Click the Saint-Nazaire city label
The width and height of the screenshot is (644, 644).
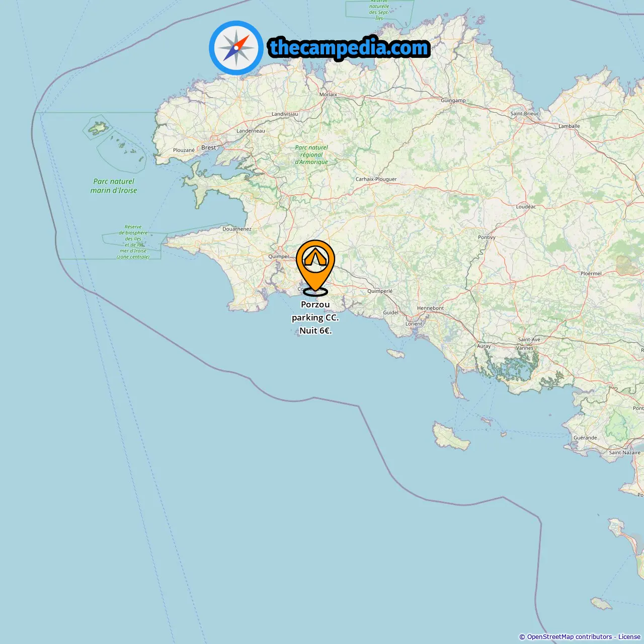tap(624, 453)
